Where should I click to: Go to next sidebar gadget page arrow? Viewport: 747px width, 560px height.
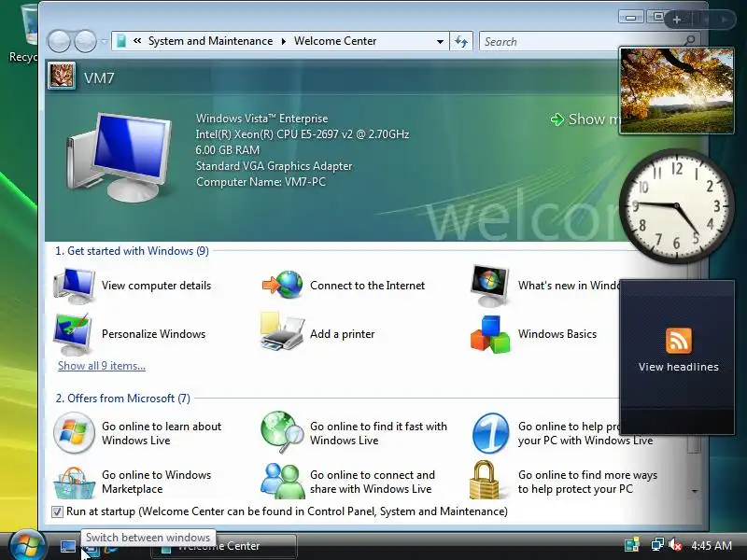(x=725, y=20)
